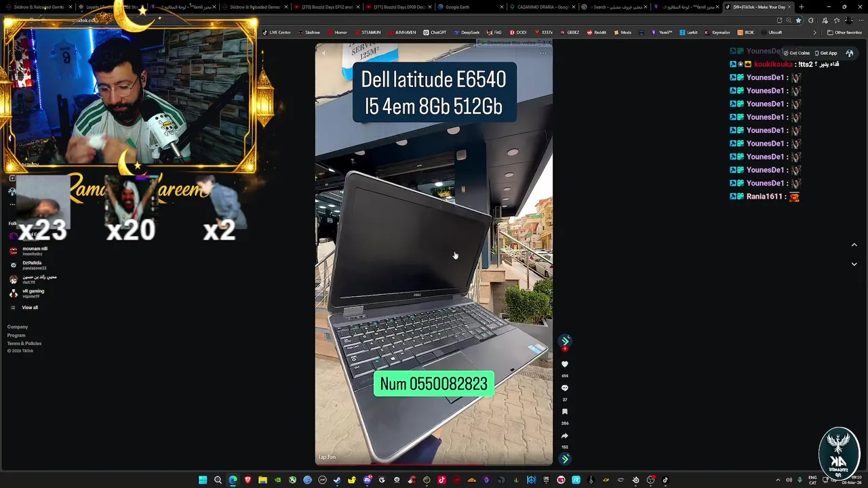Screen dimensions: 868x488
Task: Open the three-dots video options menu
Action: [x=542, y=53]
